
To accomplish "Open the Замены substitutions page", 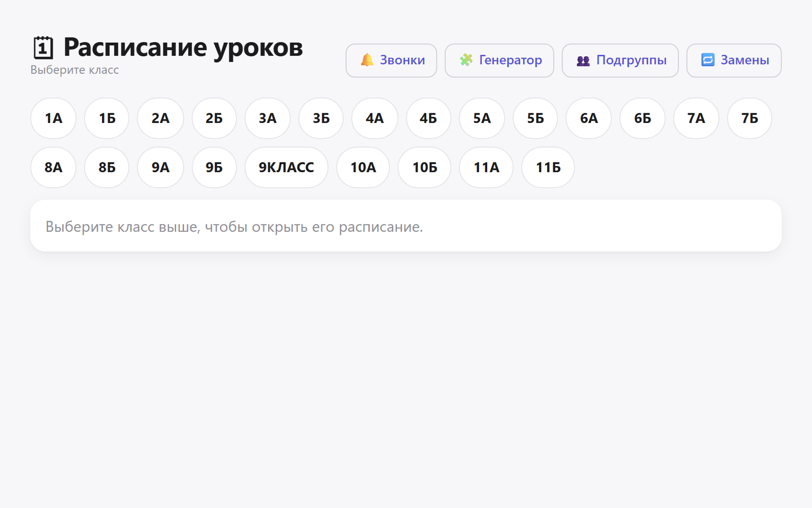I will click(734, 60).
